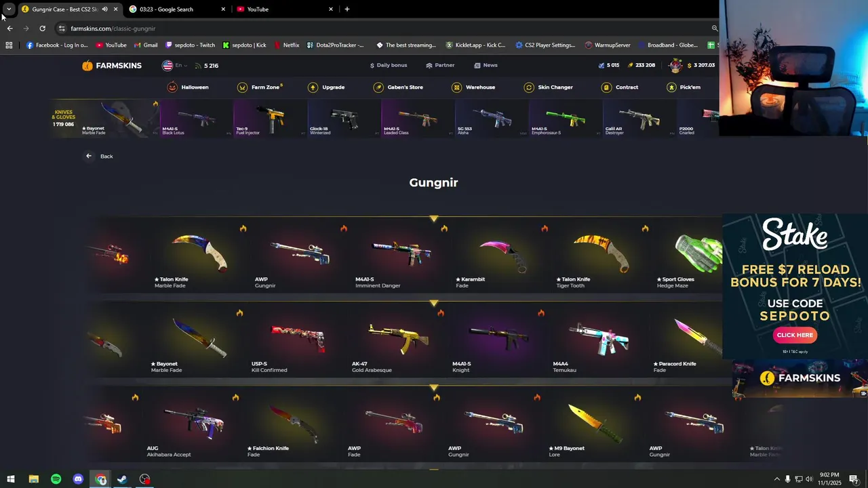Select the Falchion Knife Fade item

tap(294, 426)
